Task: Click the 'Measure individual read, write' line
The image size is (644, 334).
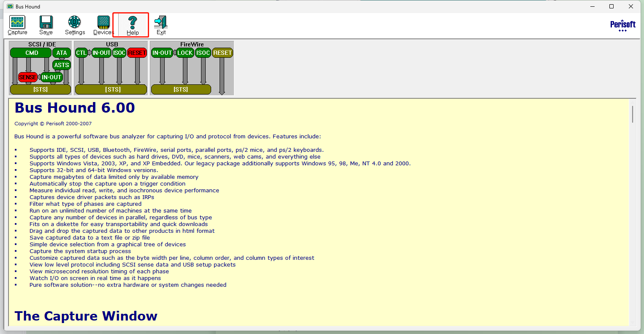Action: 124,190
